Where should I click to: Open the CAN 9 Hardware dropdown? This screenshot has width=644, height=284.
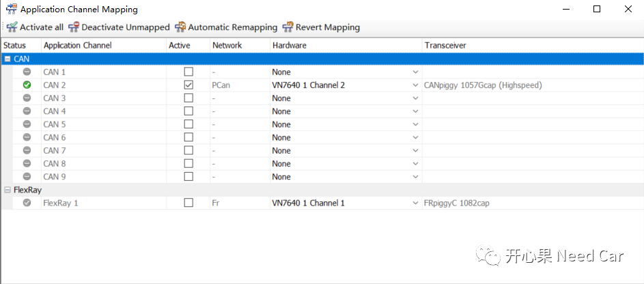(x=415, y=177)
